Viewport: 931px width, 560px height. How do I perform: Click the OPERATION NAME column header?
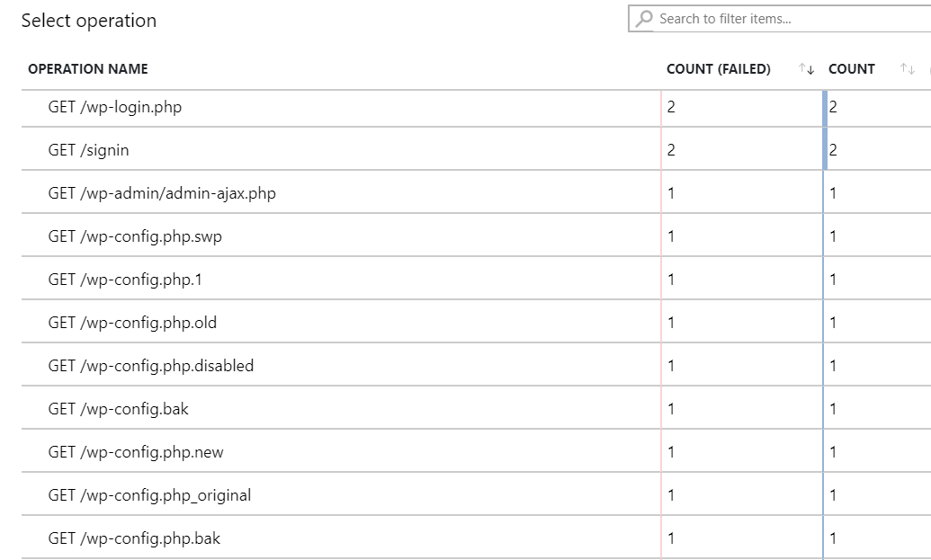(x=88, y=69)
